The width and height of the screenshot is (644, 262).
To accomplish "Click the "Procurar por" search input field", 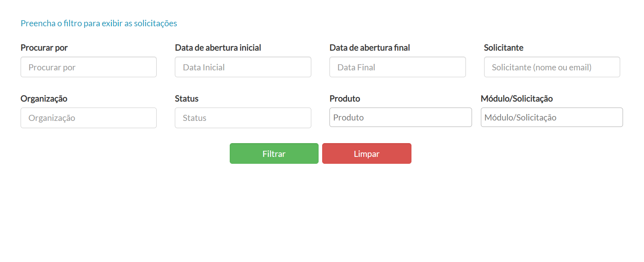I will 88,67.
